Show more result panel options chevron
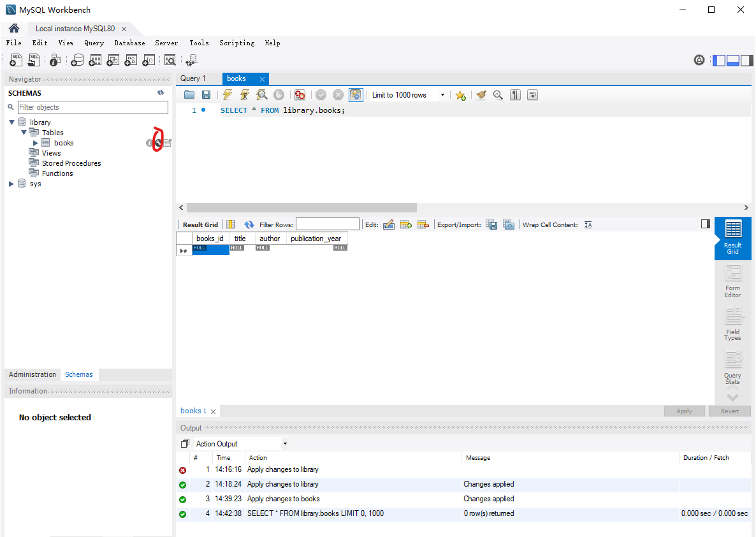Screen dimensions: 756x537 [732, 397]
